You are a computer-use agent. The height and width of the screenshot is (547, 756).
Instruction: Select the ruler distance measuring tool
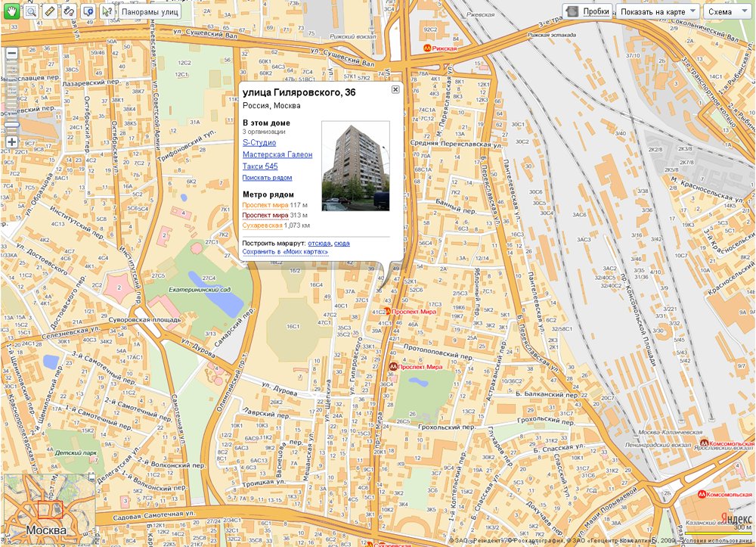coord(50,11)
